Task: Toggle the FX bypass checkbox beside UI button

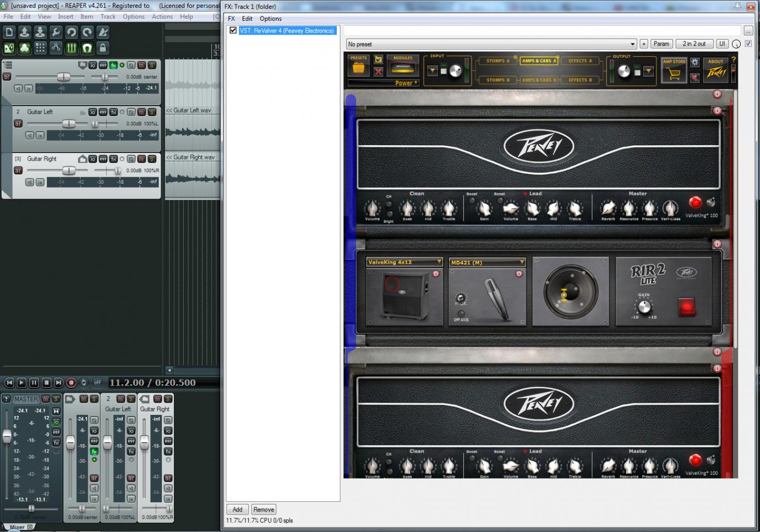Action: [748, 43]
